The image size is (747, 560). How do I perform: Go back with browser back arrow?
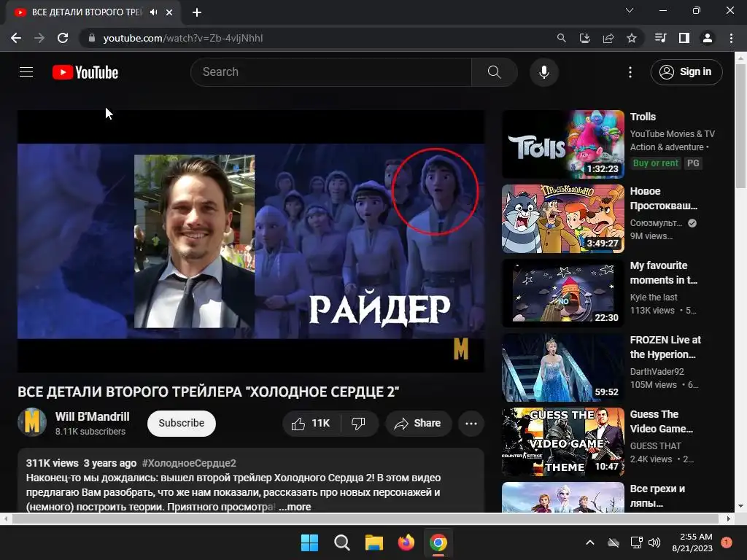pyautogui.click(x=16, y=38)
